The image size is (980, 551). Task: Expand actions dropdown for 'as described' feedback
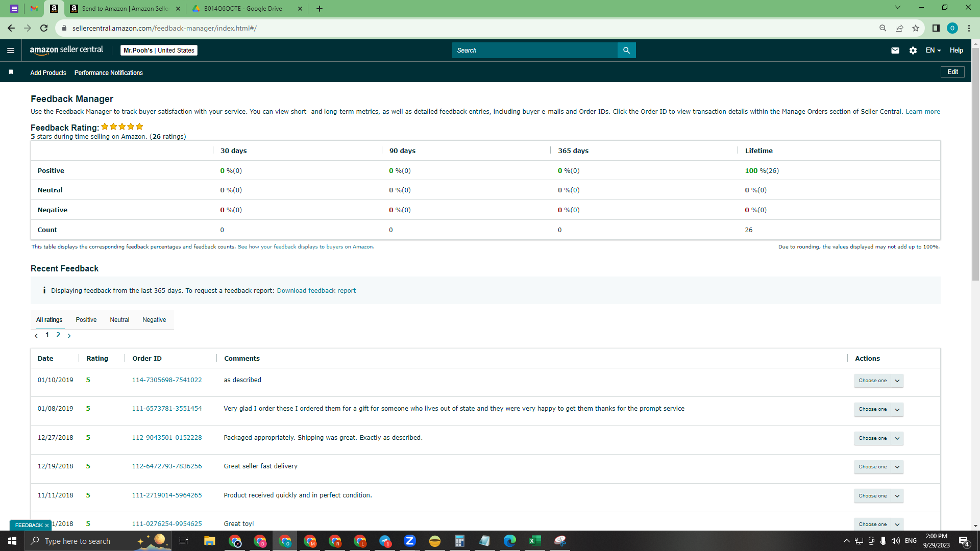pyautogui.click(x=897, y=381)
